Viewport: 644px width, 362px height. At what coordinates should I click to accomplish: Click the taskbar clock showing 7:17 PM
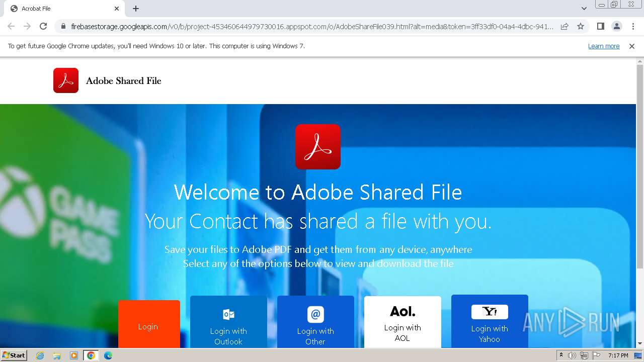click(x=618, y=355)
